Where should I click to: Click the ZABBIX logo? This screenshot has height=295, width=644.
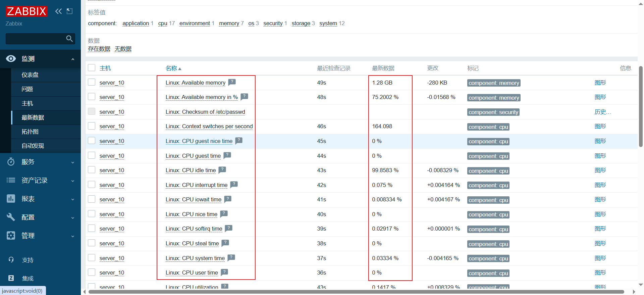click(x=26, y=11)
